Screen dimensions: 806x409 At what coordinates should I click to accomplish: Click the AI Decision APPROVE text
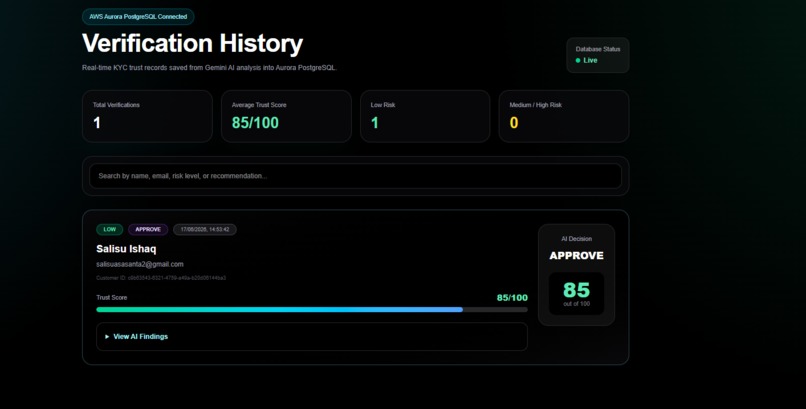pos(576,255)
